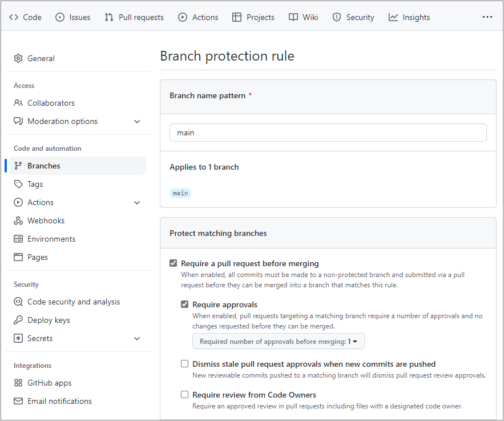Check Require review from Code Owners

184,394
